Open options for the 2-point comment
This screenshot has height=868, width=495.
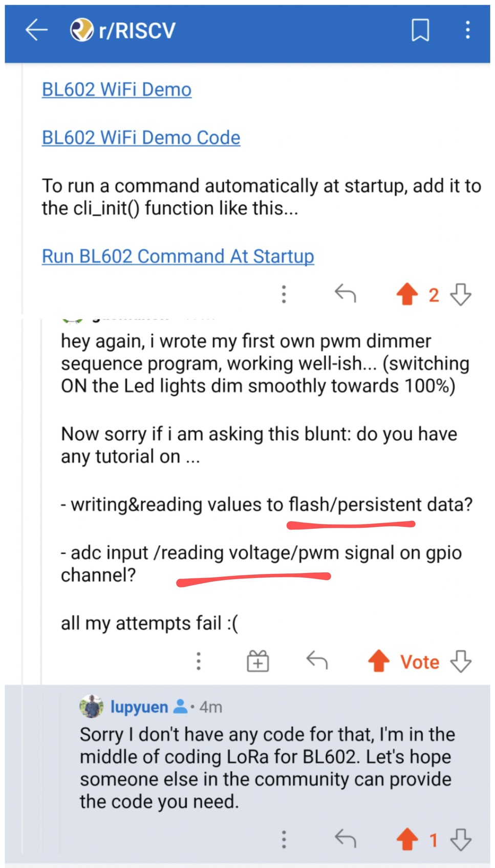(284, 294)
